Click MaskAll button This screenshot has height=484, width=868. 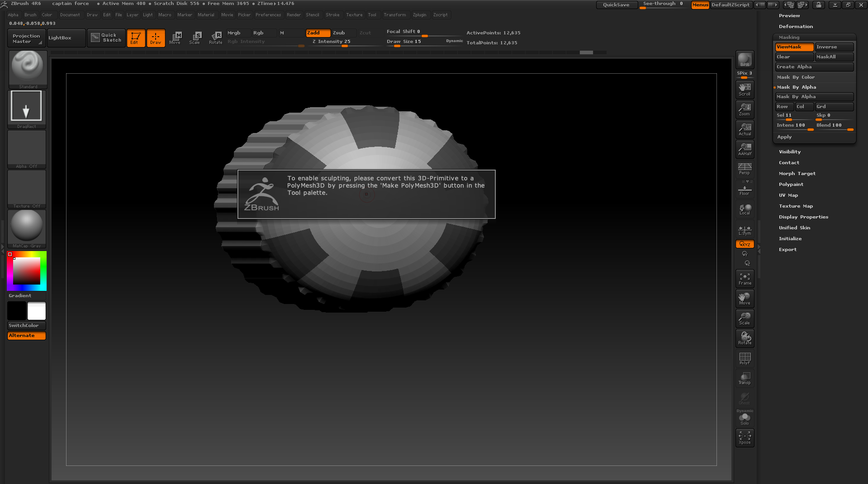[x=834, y=57]
